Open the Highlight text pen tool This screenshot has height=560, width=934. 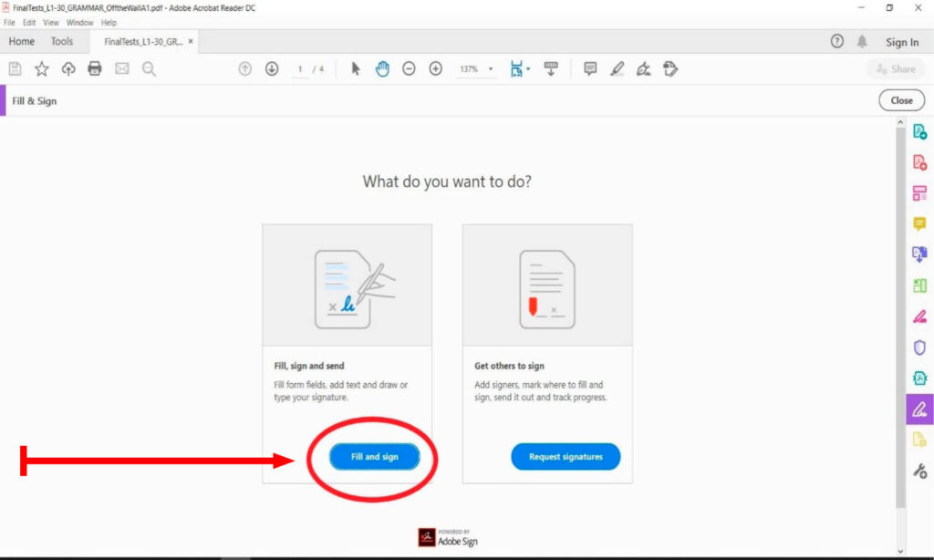[617, 69]
